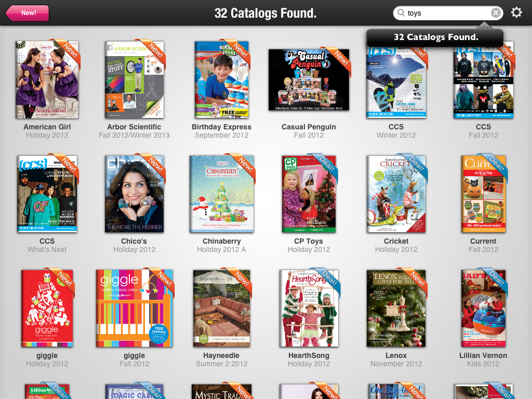The width and height of the screenshot is (532, 399).
Task: Open the Casual Penguin Fall 2012 catalog
Action: [x=309, y=79]
